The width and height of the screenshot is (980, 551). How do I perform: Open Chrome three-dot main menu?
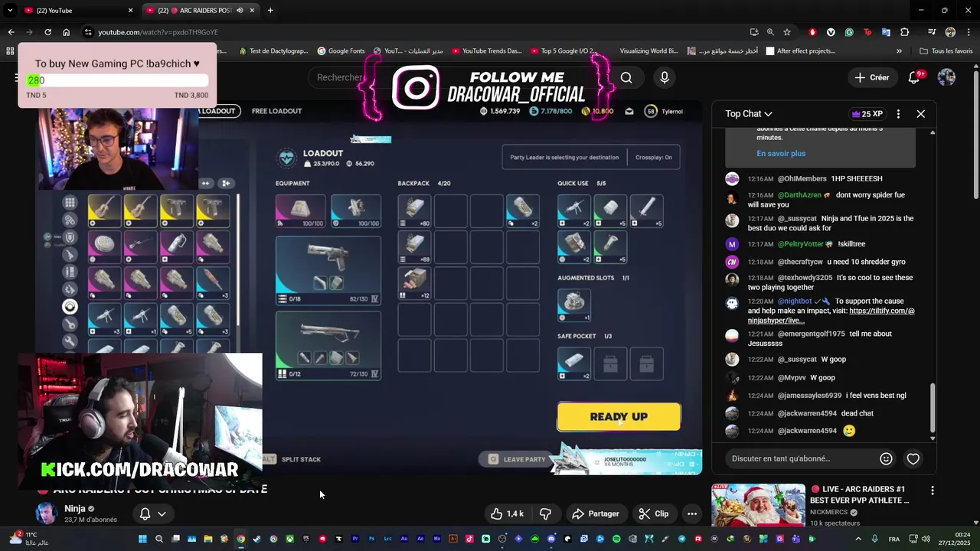click(968, 32)
